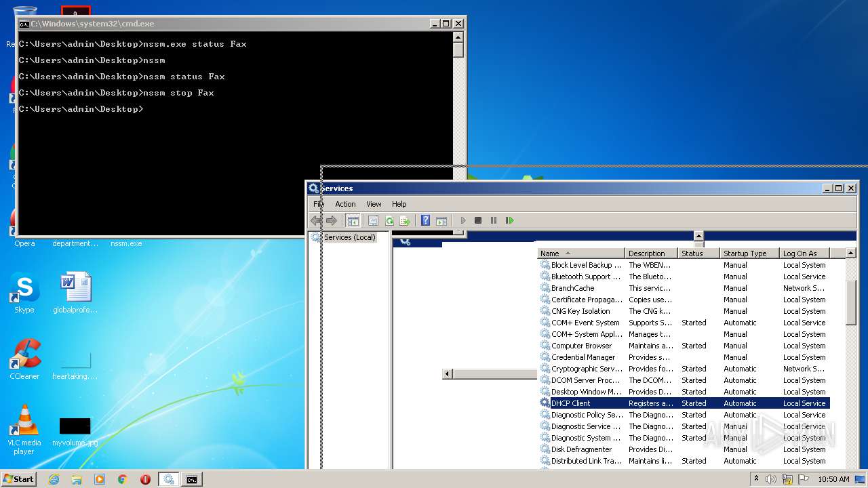Select the Bluetooth Support service row
Image resolution: width=868 pixels, height=488 pixels.
pos(684,277)
